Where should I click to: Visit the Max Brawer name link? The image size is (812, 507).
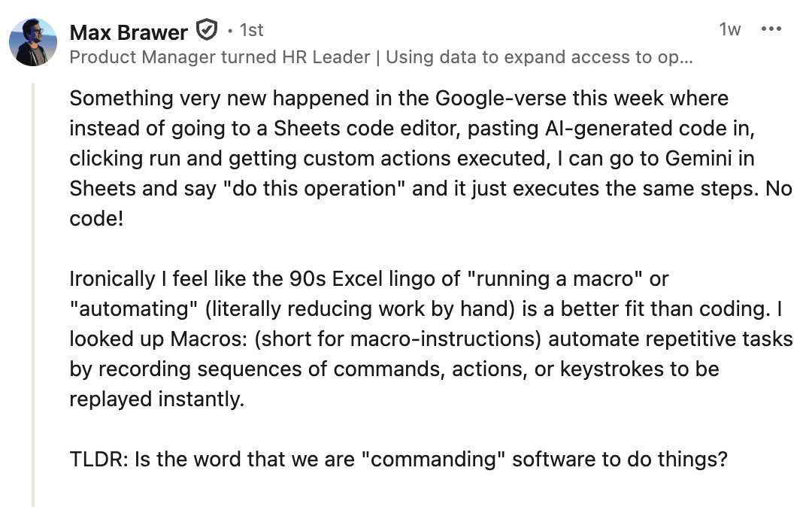click(x=128, y=32)
